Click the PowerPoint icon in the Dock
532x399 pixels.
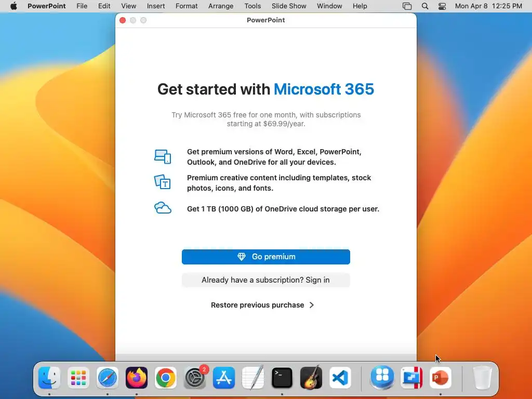point(441,378)
